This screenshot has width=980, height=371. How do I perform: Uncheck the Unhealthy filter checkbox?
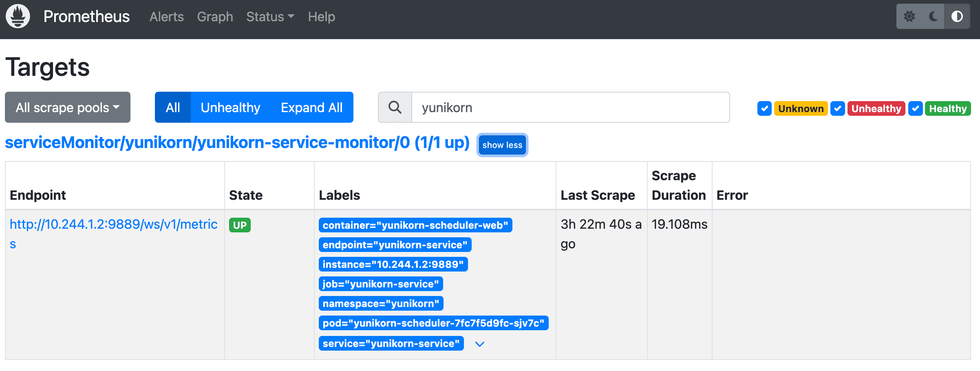pyautogui.click(x=837, y=108)
